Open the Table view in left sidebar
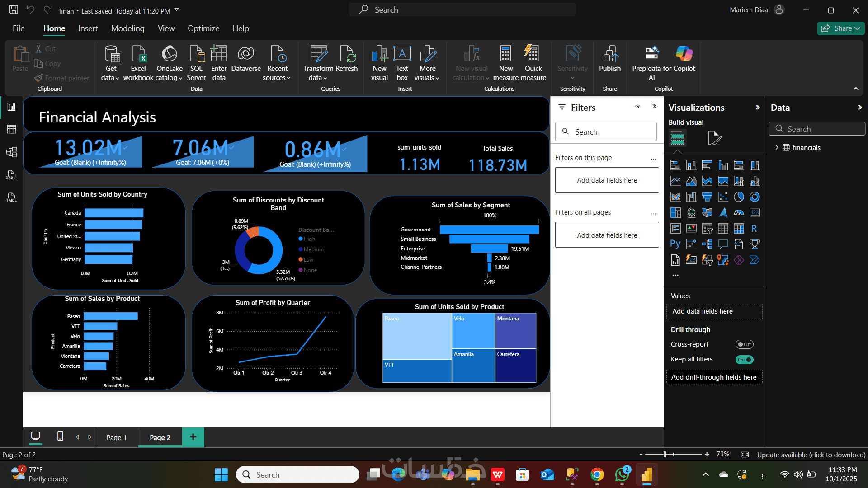This screenshot has height=488, width=868. 12,129
